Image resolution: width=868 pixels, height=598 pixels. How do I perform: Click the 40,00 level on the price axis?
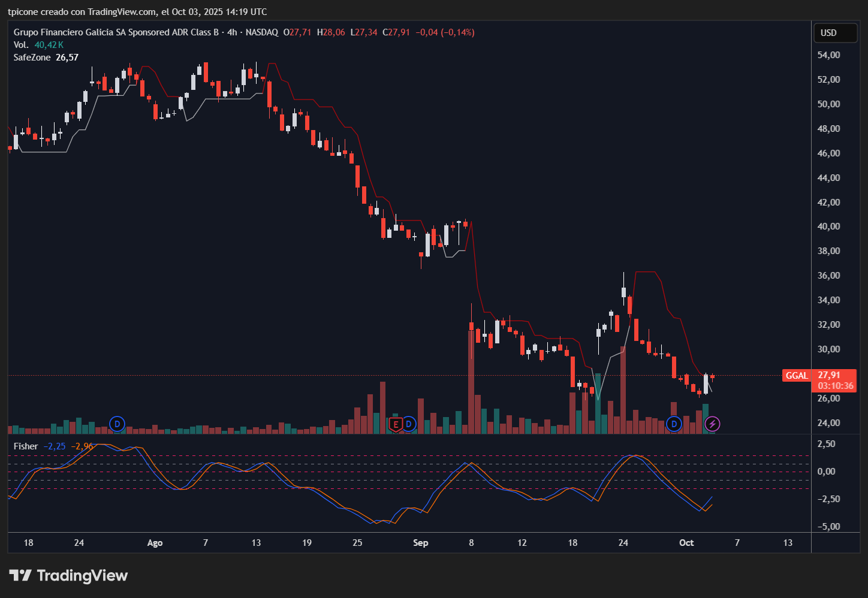coord(828,226)
